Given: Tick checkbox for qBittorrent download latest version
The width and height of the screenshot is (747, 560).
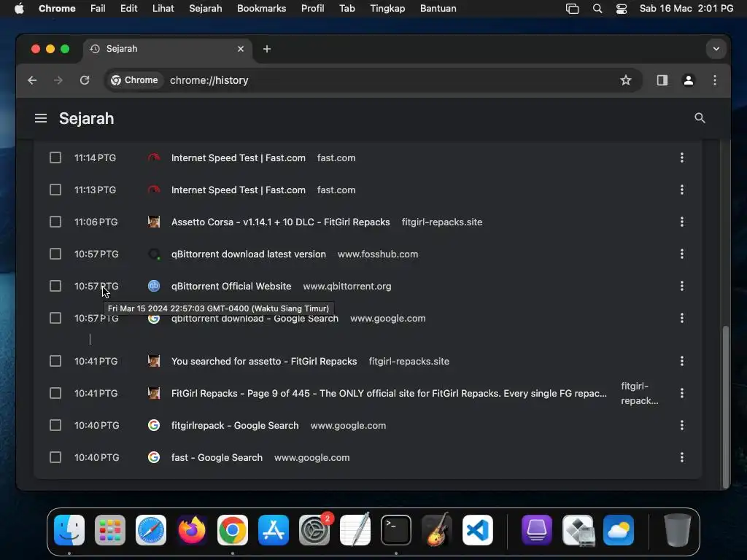Looking at the screenshot, I should point(55,254).
